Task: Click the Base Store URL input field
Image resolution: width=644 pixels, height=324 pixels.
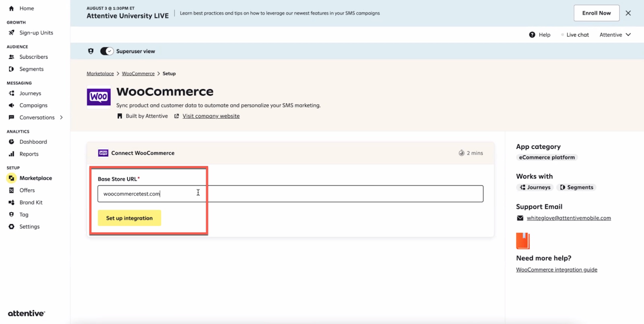Action: tap(290, 194)
